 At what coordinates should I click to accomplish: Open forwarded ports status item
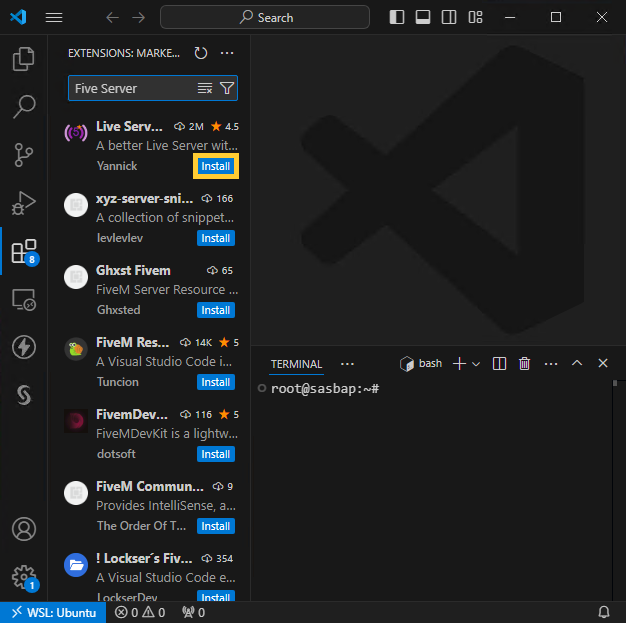pos(194,612)
